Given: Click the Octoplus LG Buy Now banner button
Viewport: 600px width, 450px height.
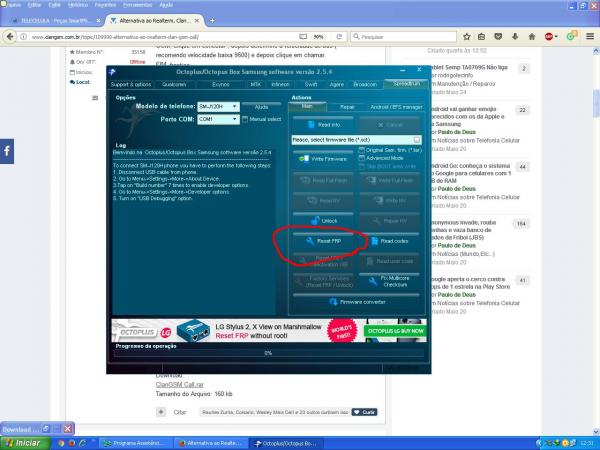Looking at the screenshot, I should pyautogui.click(x=396, y=331).
